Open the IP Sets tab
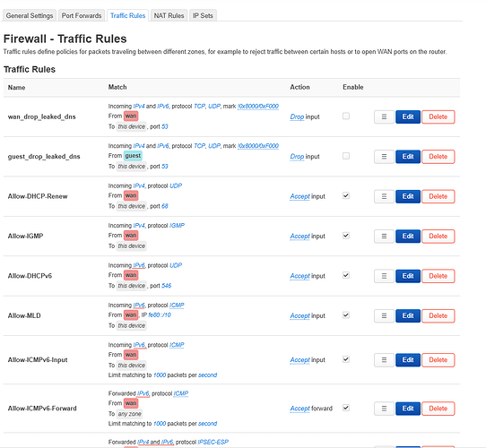This screenshot has height=448, width=486. click(203, 15)
